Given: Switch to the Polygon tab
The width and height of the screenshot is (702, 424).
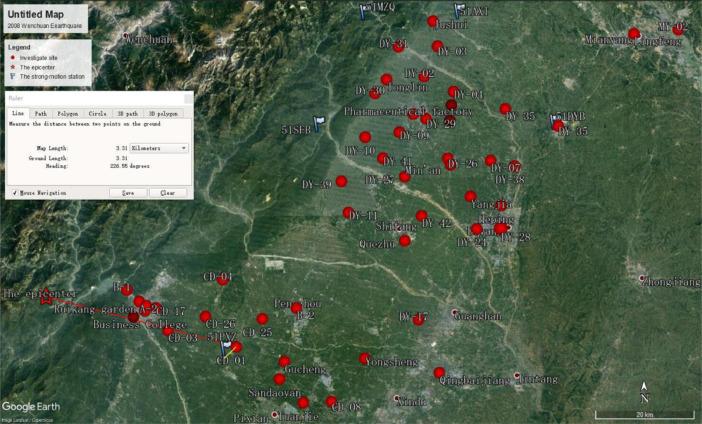Looking at the screenshot, I should coord(67,114).
